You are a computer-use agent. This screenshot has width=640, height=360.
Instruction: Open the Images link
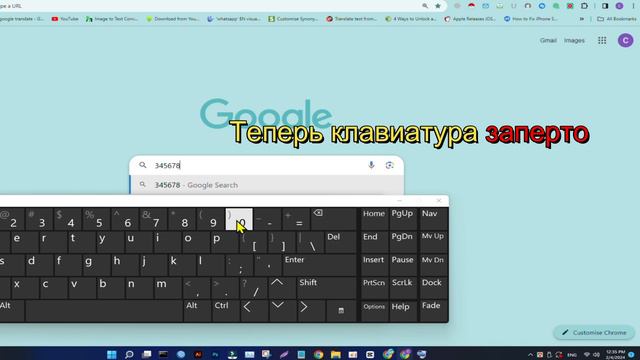[574, 40]
